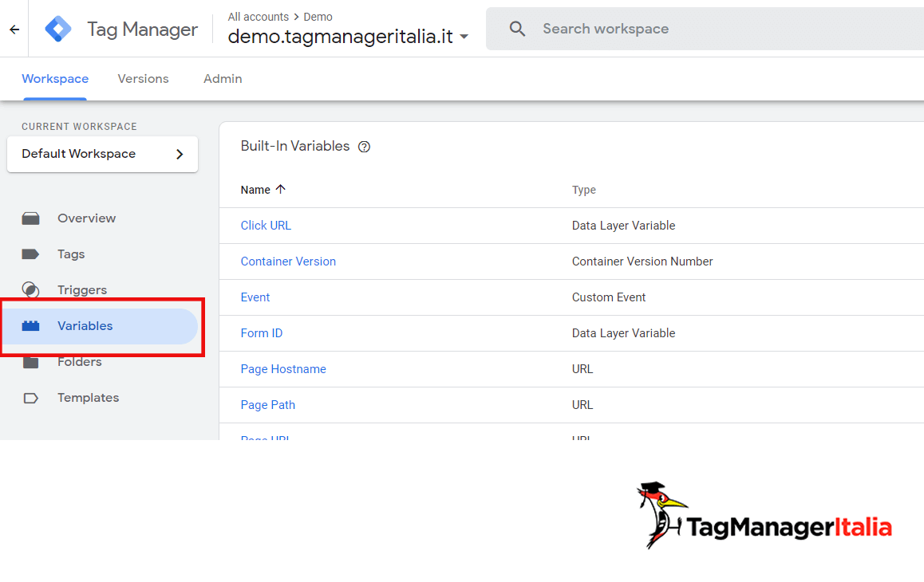Click the Demo breadcrumb link
The width and height of the screenshot is (924, 582).
pyautogui.click(x=318, y=17)
